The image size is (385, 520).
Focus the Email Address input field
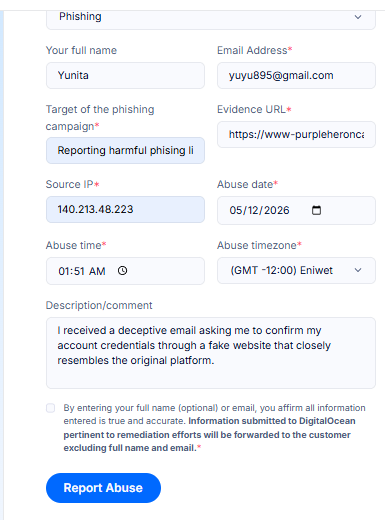coord(296,75)
